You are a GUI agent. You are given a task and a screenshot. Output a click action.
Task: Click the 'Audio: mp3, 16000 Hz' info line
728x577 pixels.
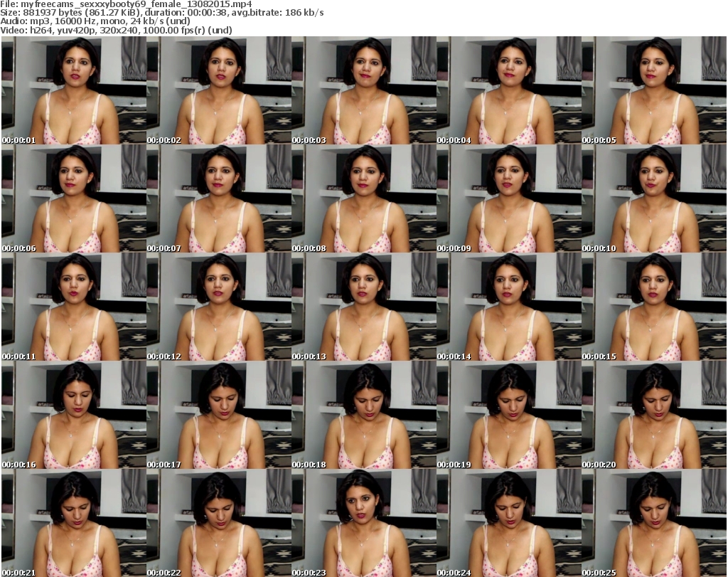click(95, 21)
